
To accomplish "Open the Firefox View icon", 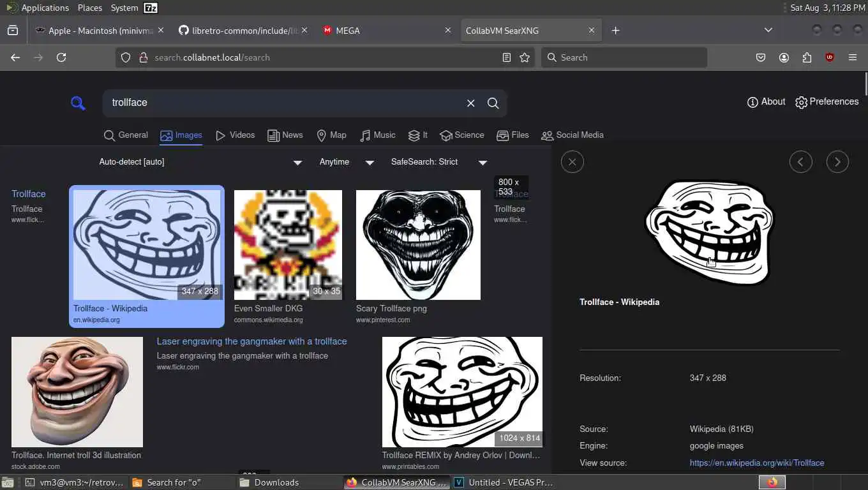I will [x=13, y=31].
